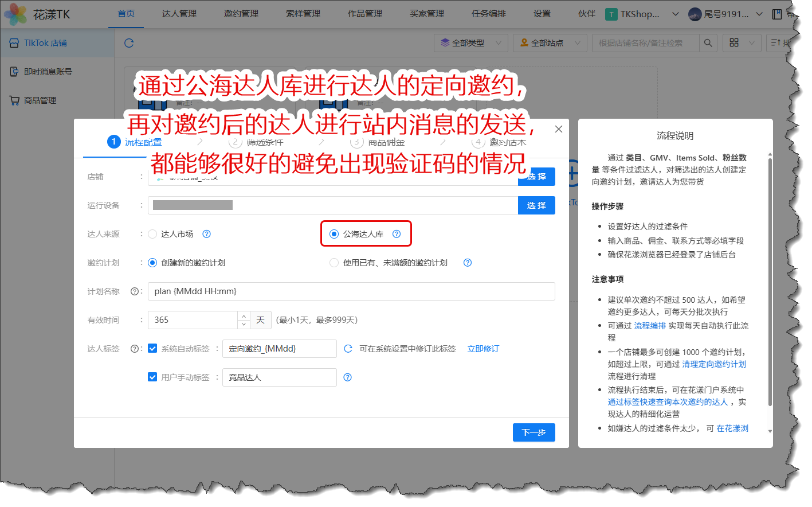The width and height of the screenshot is (812, 507).
Task: Click the help icon beside 公海达人库
Action: pyautogui.click(x=397, y=234)
